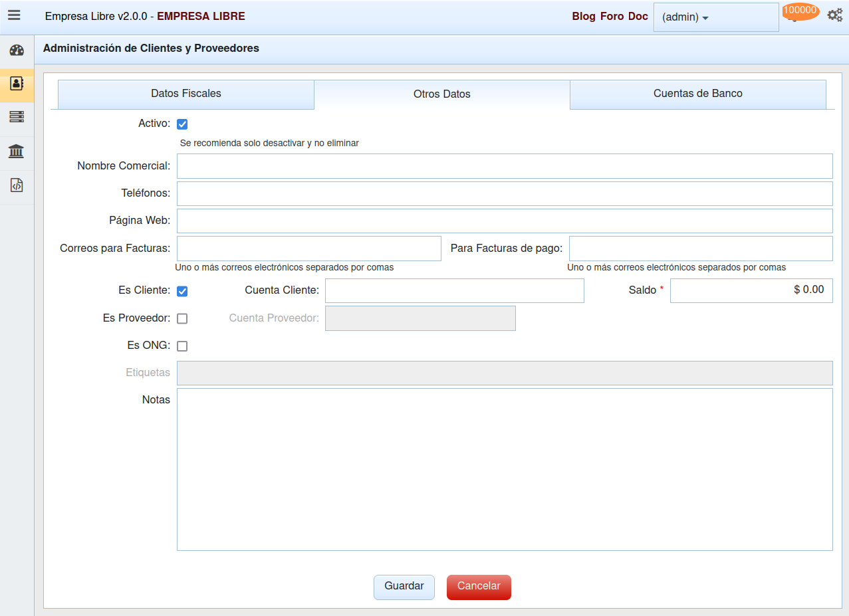Open the server list sidebar icon
Screen dimensions: 849x616
(17, 117)
